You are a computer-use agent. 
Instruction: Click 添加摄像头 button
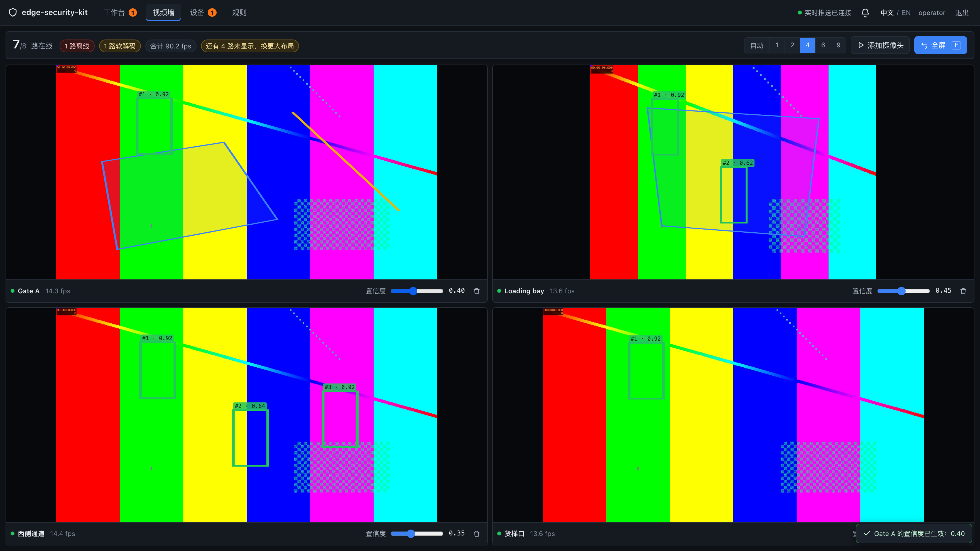(880, 45)
